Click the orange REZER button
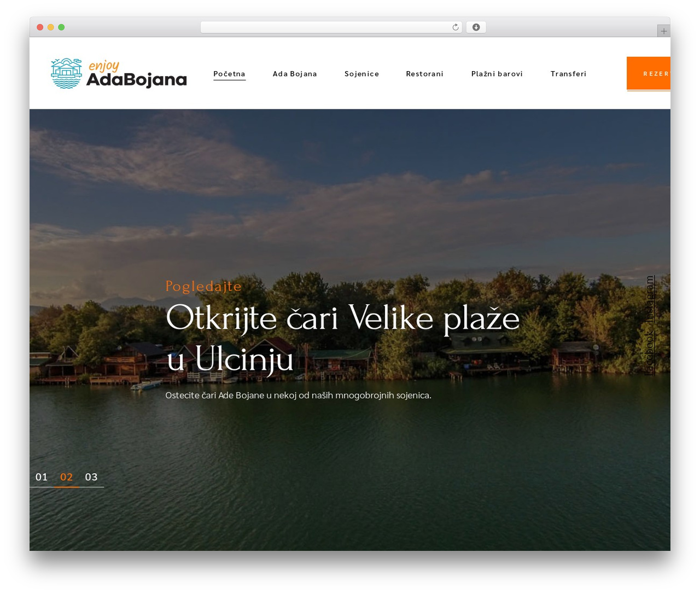 pyautogui.click(x=649, y=73)
